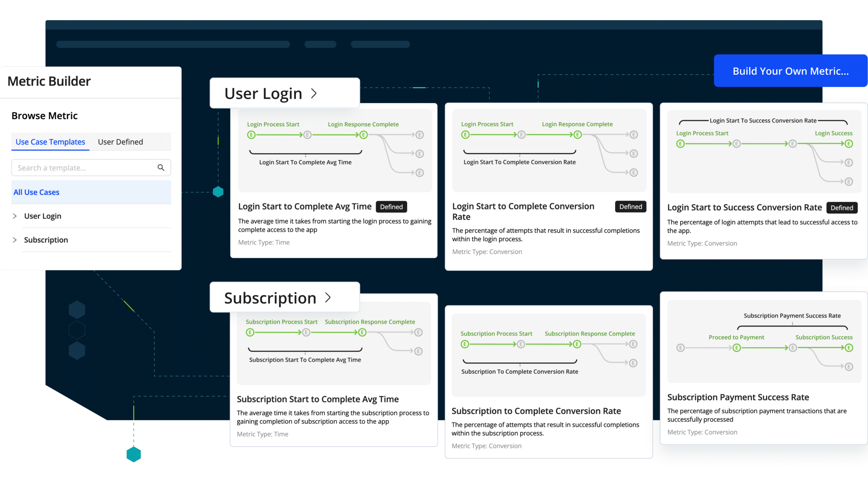
Task: Switch to the User Defined tab
Action: click(120, 142)
